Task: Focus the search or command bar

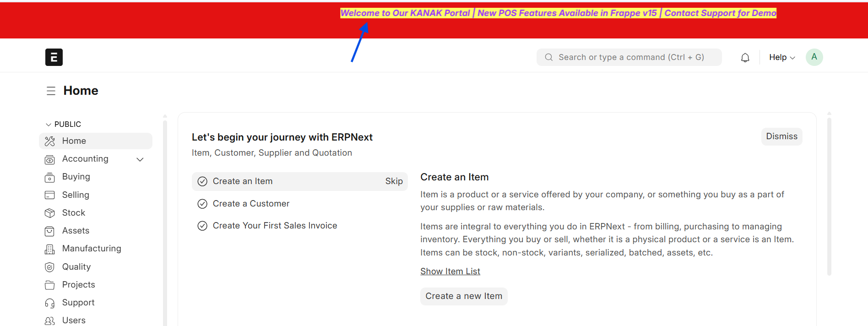Action: [629, 57]
